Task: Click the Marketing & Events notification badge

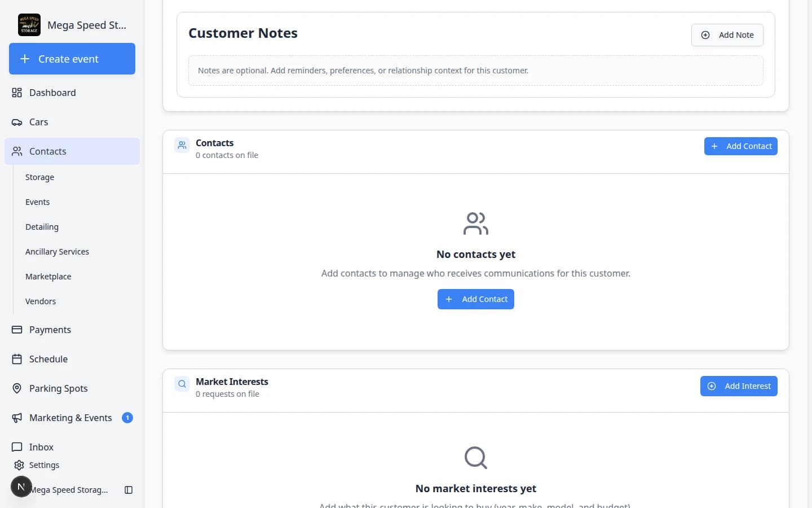Action: pyautogui.click(x=127, y=418)
